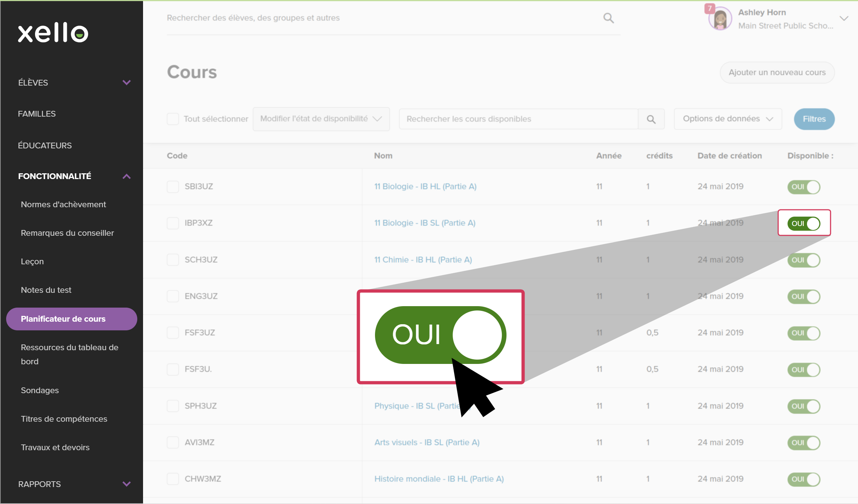Screen dimensions: 858x504
Task: Toggle availability for SPH3UZ course
Action: (x=804, y=406)
